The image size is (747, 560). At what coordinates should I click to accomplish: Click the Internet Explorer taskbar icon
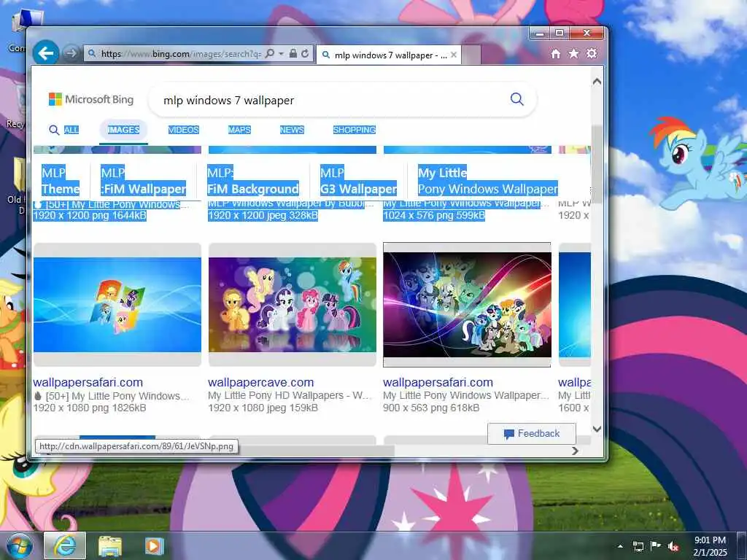[65, 545]
